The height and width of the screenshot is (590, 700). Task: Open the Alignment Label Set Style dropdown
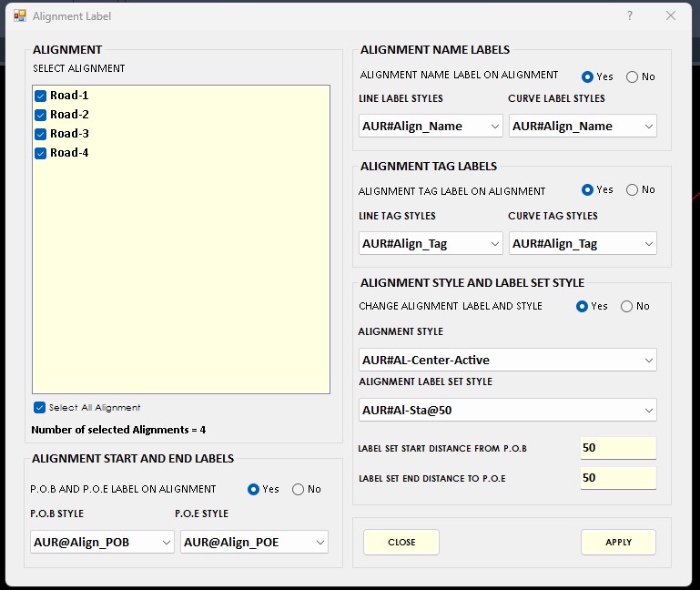(507, 411)
